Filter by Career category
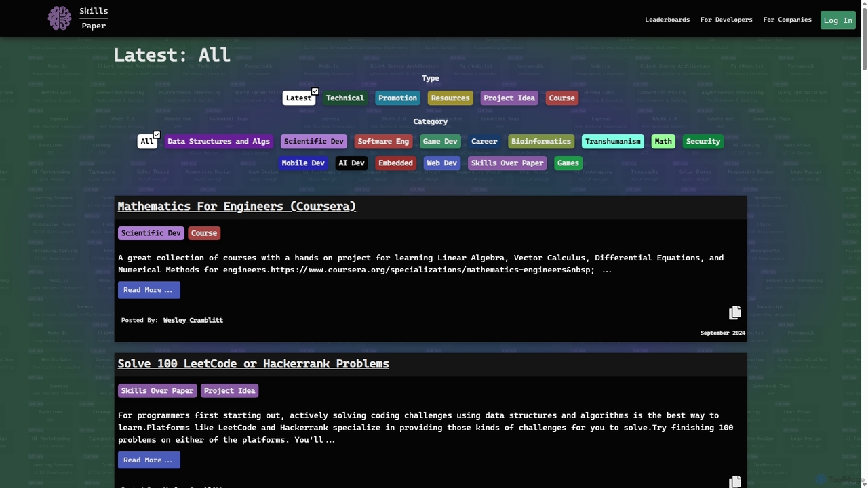 click(484, 141)
